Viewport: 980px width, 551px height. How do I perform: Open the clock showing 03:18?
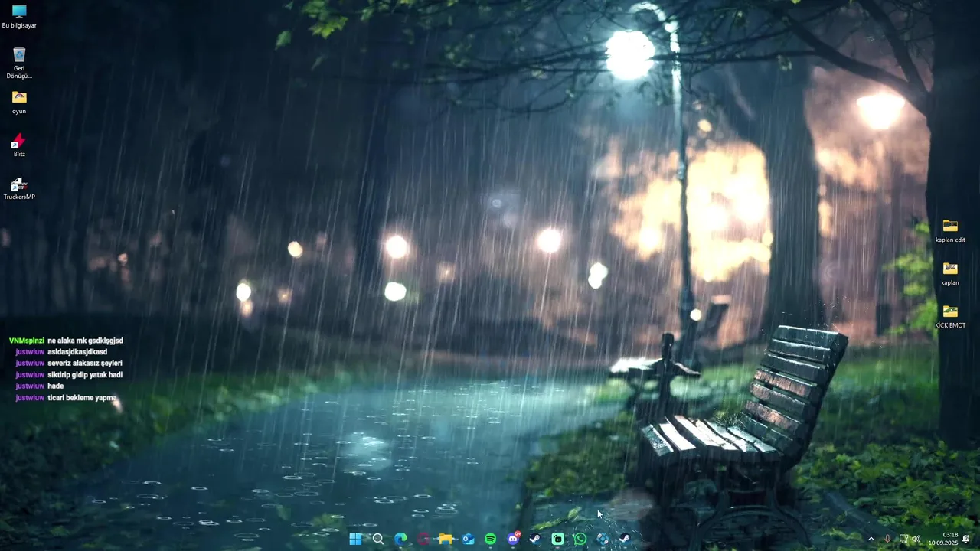[943, 539]
